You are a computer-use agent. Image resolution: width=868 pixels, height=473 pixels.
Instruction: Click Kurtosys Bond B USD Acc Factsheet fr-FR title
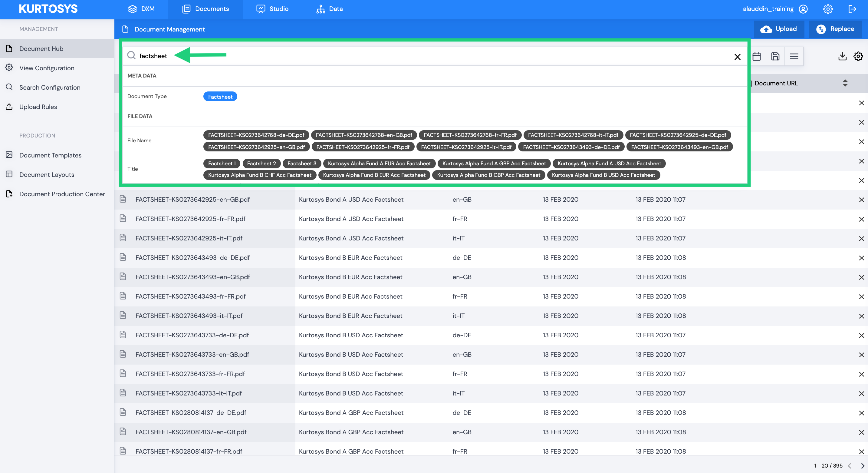tap(351, 374)
